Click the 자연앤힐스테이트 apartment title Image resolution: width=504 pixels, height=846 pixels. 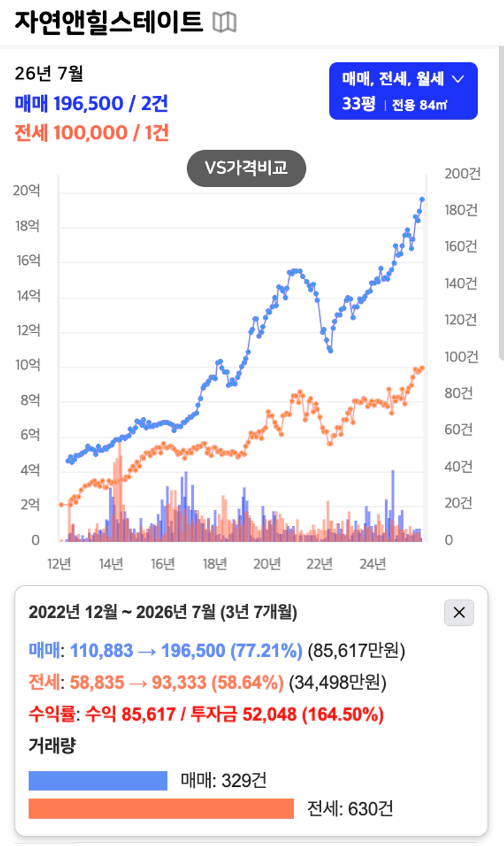[108, 23]
